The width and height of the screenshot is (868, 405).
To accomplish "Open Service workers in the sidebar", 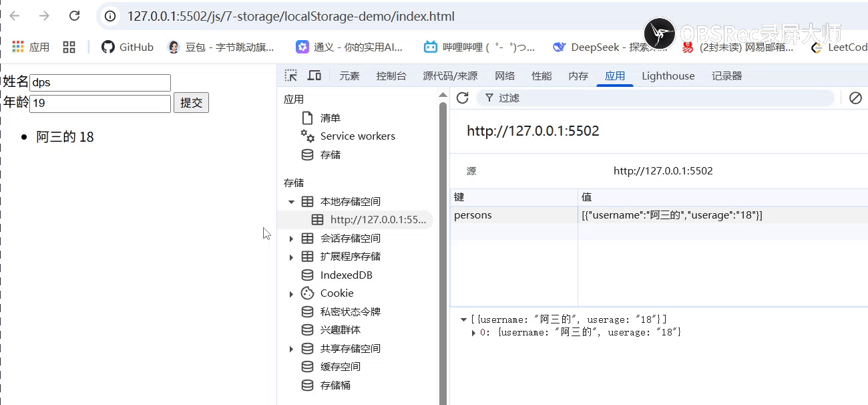I will click(357, 136).
